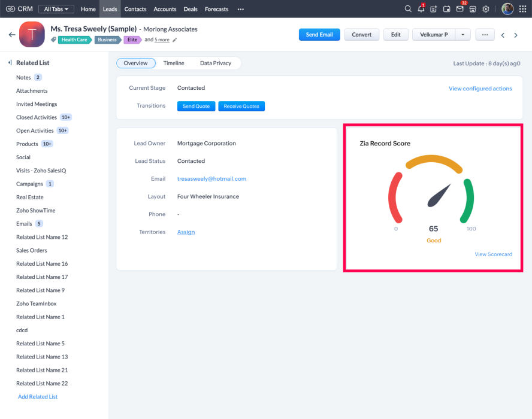Open the notifications bell
532x419 pixels.
pos(421,9)
